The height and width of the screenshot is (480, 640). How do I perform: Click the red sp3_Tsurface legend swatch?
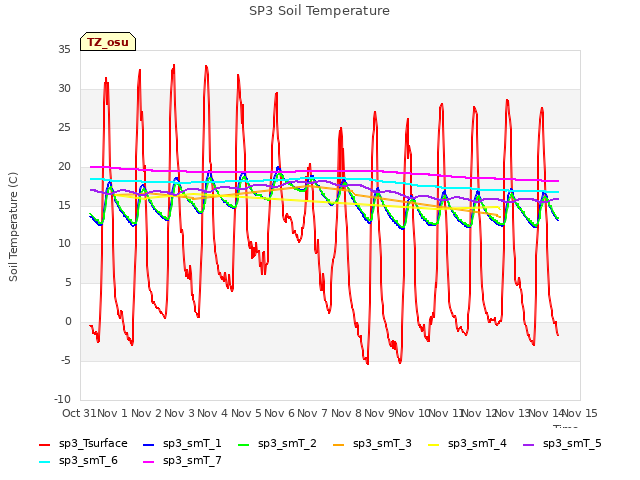(x=44, y=444)
